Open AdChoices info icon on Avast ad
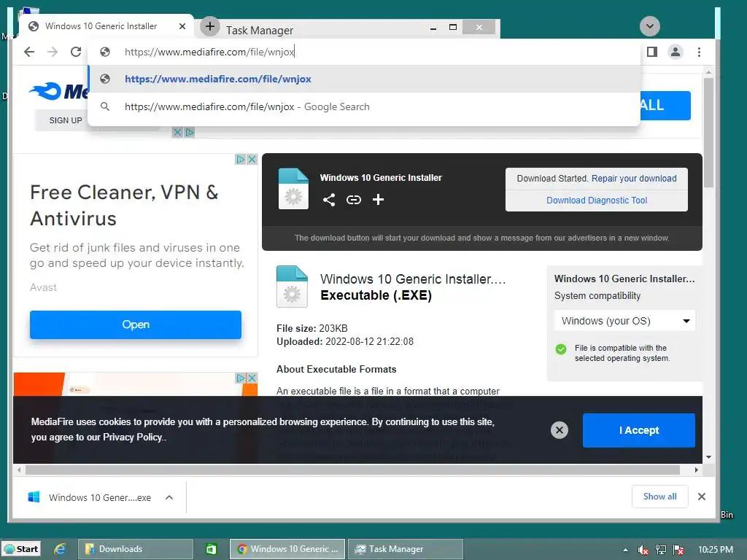Screen dimensions: 747x560 point(241,160)
